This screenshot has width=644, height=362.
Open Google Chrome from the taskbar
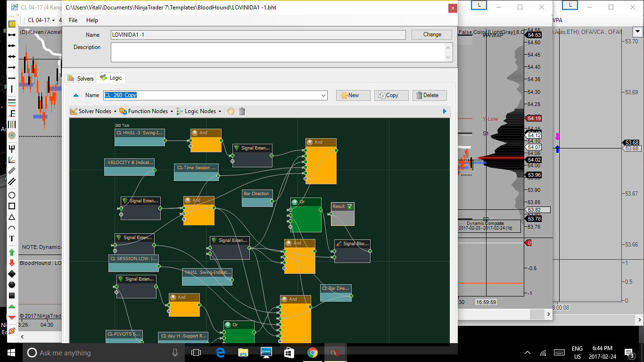click(312, 352)
